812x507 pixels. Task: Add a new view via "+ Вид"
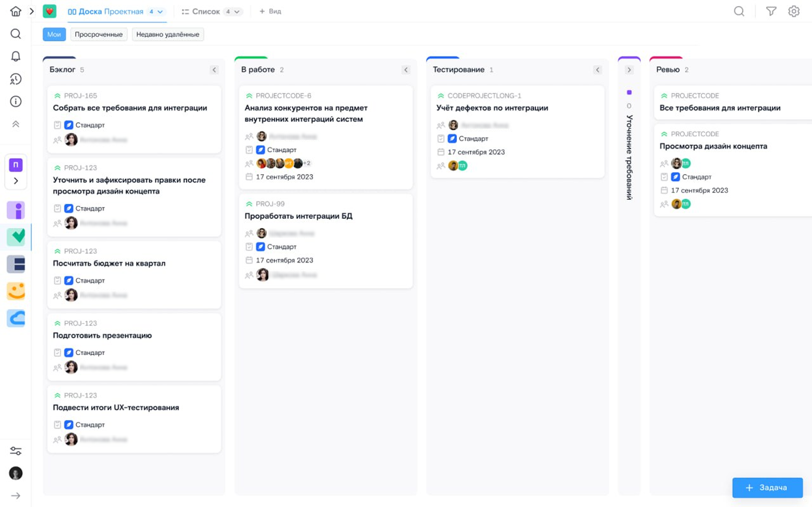point(270,11)
